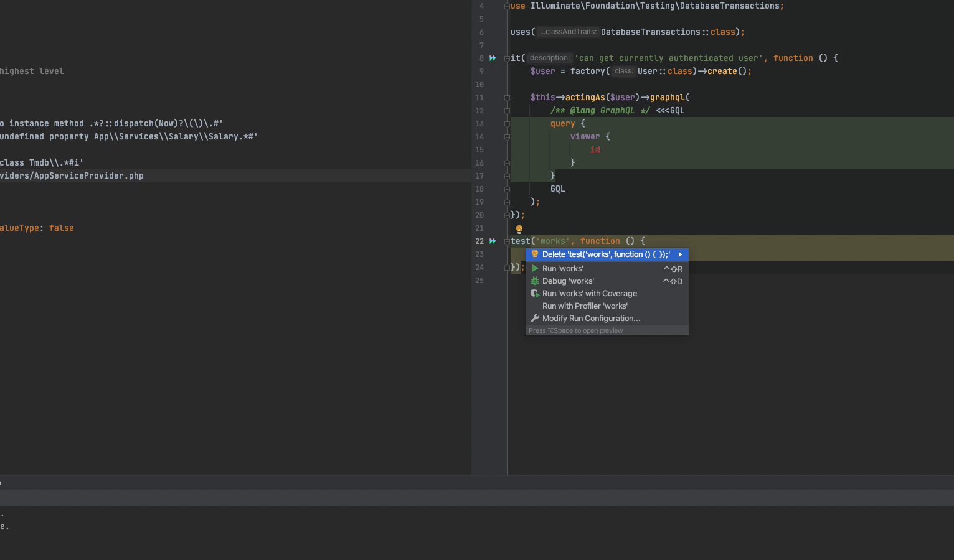Click the wrench icon for Modify Run Configuration

coord(534,318)
